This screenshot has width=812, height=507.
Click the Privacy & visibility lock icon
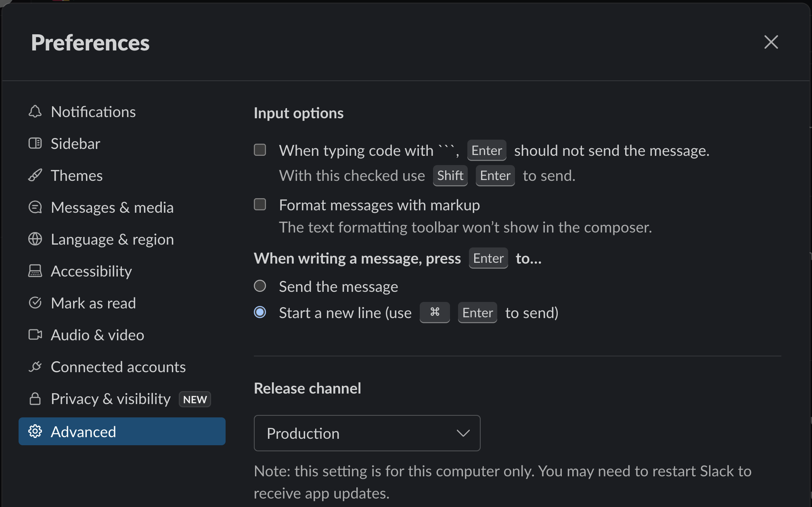[x=35, y=398]
